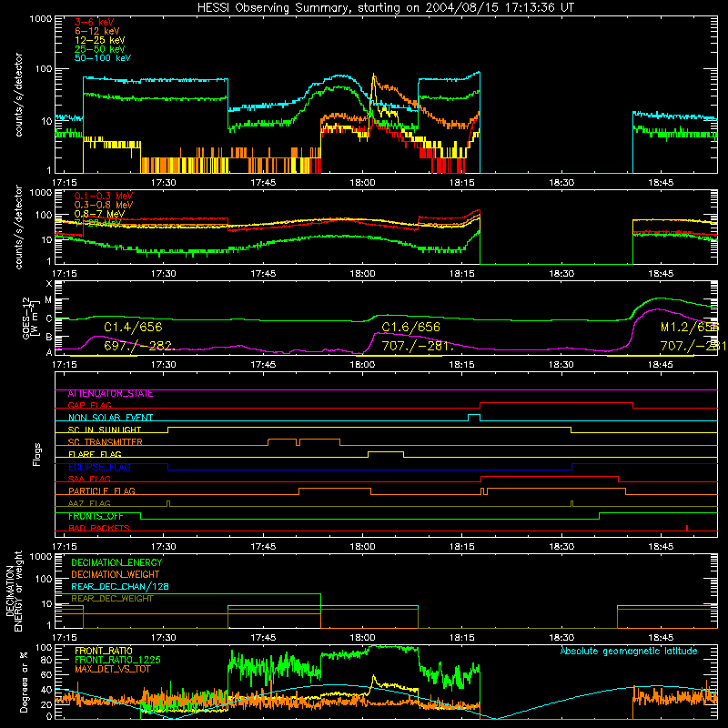Viewport: 728px width, 728px height.
Task: Click the 18:45 tick label under MeV panel
Action: tap(661, 274)
